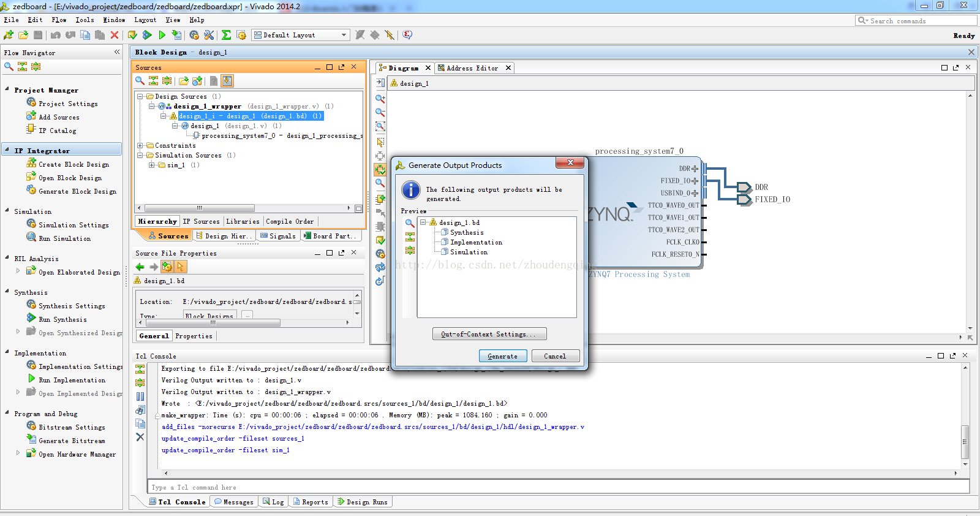
Task: Collapse the Synthesis section in Flow Navigator
Action: [7, 291]
